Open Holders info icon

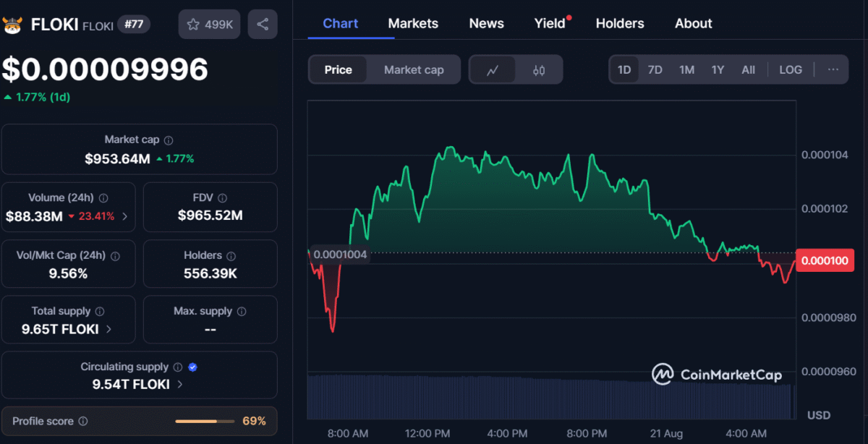click(231, 255)
